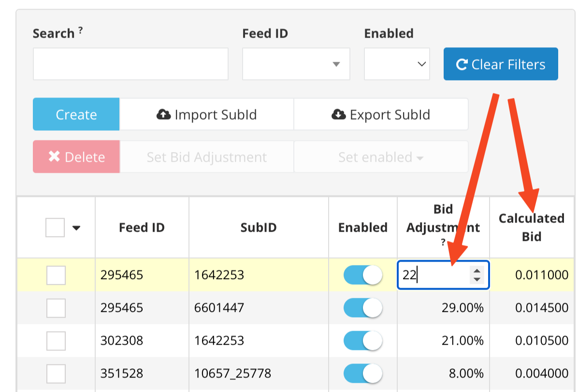The height and width of the screenshot is (392, 578).
Task: Check the row with SubID 6601447
Action: pos(56,308)
